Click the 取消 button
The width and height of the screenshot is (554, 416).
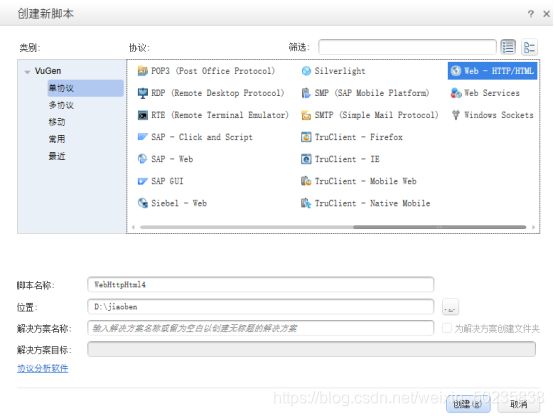pyautogui.click(x=518, y=404)
